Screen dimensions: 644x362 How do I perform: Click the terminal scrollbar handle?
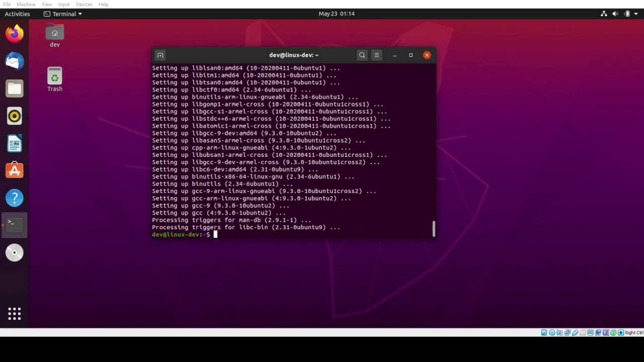click(433, 228)
